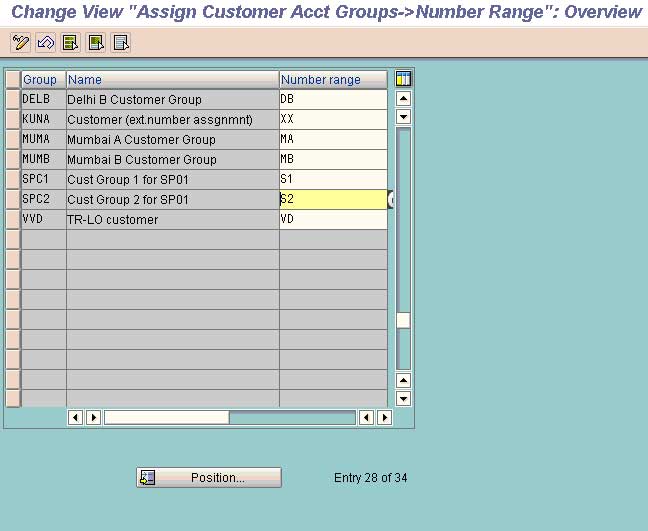Image resolution: width=648 pixels, height=531 pixels.
Task: Click the MUMA group cell
Action: (43, 139)
